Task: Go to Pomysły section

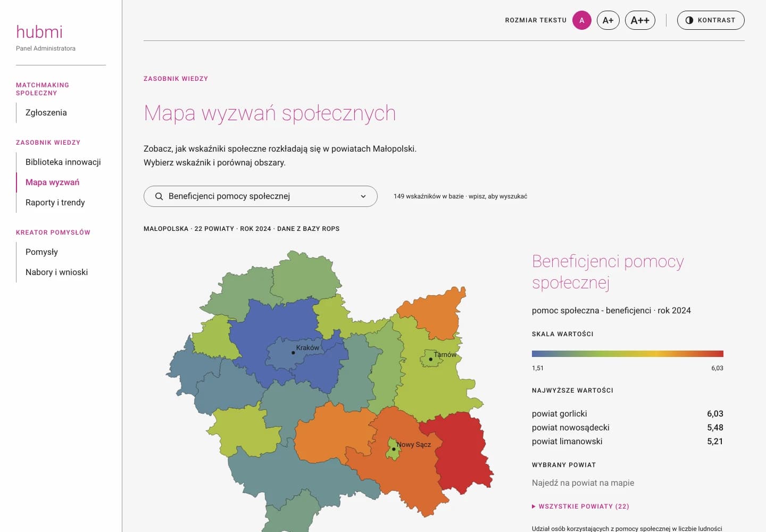Action: (x=41, y=252)
